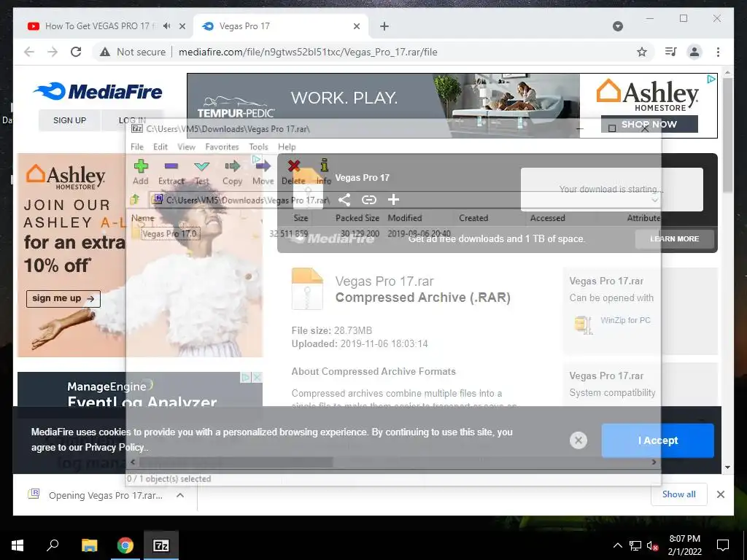Click the MediaFire logo
The height and width of the screenshot is (560, 747).
[98, 91]
